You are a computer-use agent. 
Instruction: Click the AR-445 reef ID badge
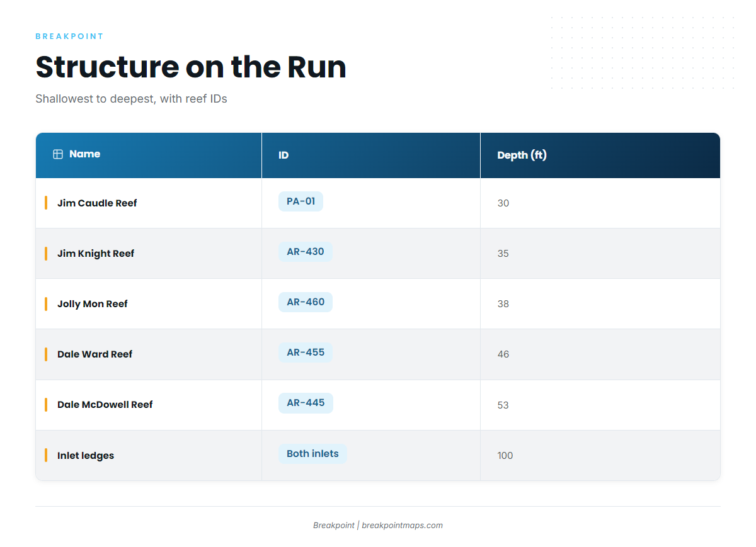pos(306,403)
